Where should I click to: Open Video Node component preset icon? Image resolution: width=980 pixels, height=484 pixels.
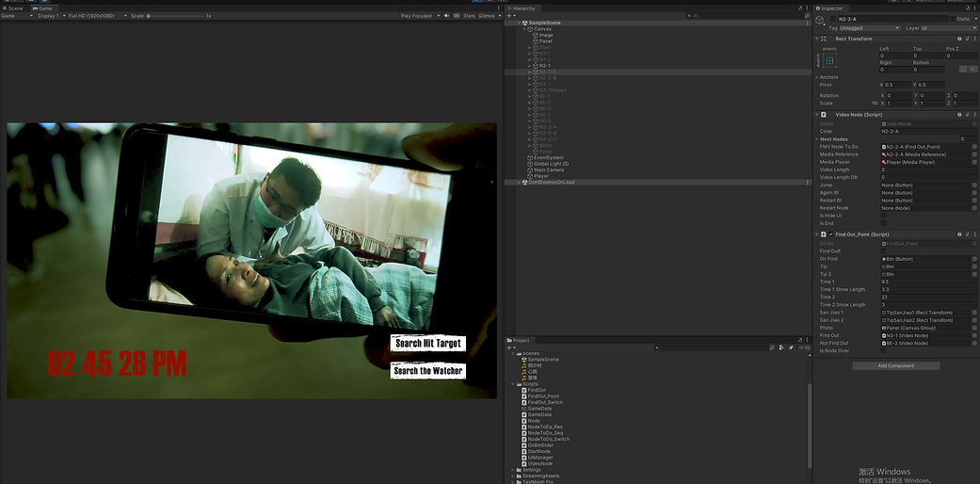pyautogui.click(x=967, y=115)
